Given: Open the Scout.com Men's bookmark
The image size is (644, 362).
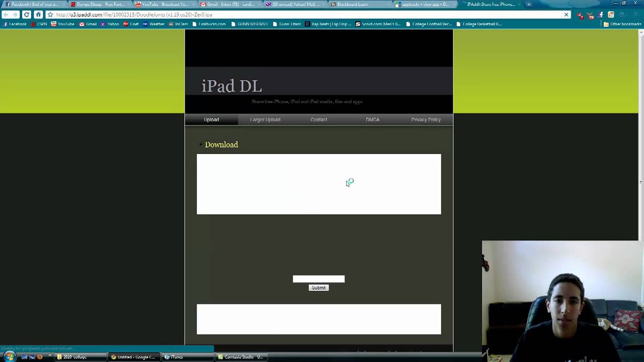Looking at the screenshot, I should pyautogui.click(x=378, y=24).
